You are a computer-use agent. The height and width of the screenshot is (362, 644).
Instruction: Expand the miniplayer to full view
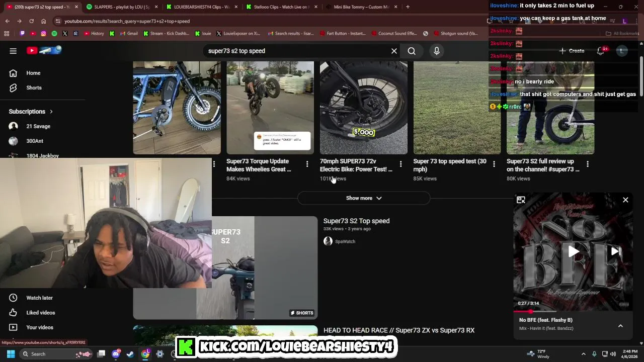[x=521, y=200]
